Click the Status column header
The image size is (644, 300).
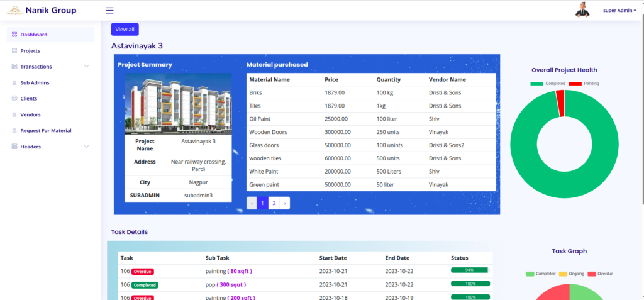tap(460, 258)
